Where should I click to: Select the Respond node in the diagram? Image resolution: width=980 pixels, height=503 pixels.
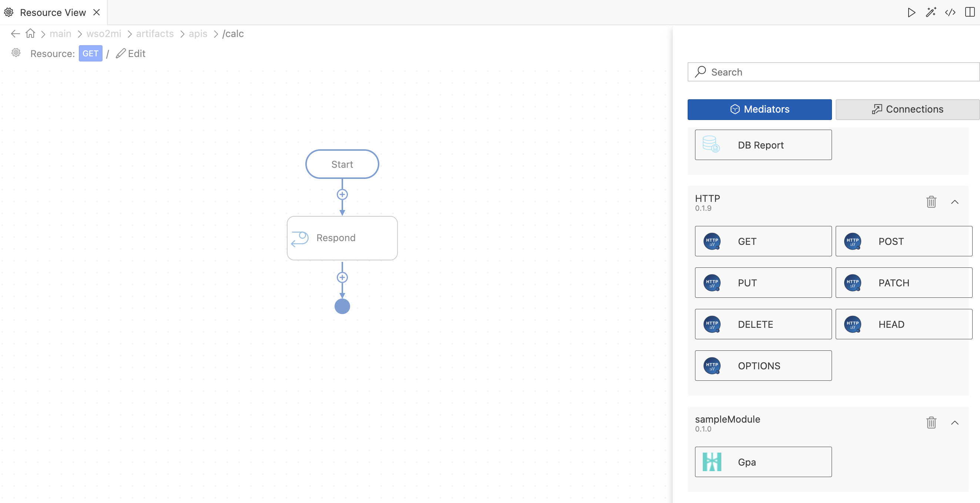coord(342,238)
